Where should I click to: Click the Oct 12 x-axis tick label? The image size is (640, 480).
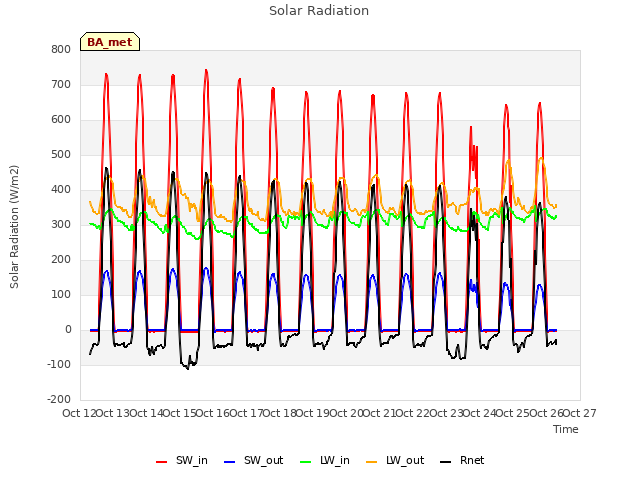click(79, 413)
